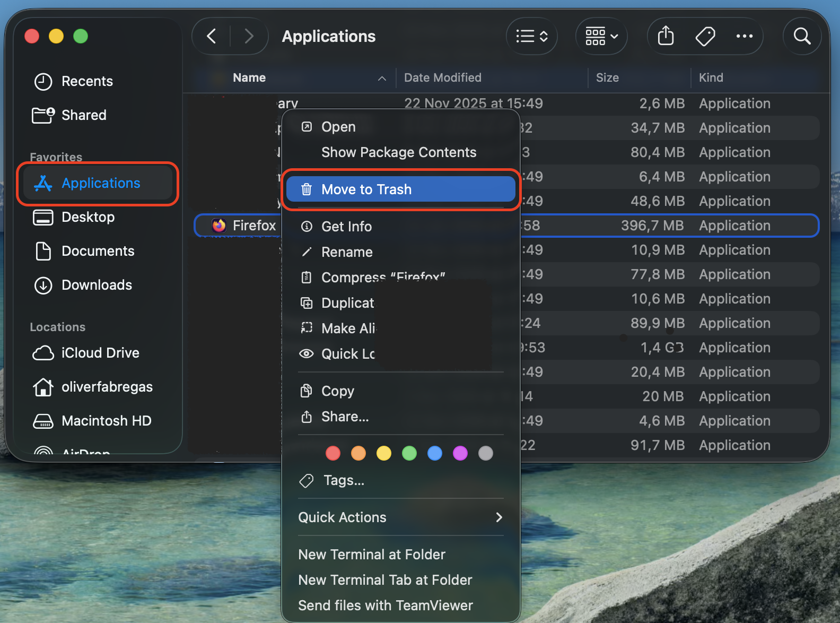Click the Recents clock icon
Image resolution: width=840 pixels, height=623 pixels.
click(x=43, y=82)
